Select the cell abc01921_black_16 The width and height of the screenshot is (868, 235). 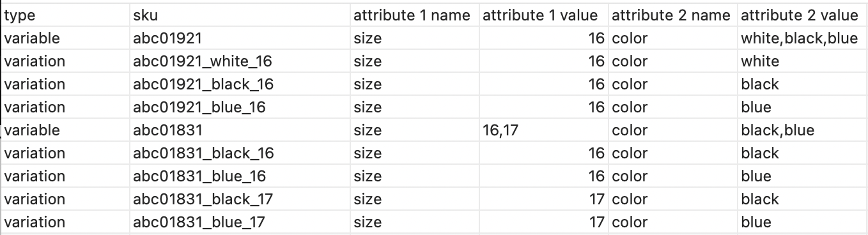[240, 84]
